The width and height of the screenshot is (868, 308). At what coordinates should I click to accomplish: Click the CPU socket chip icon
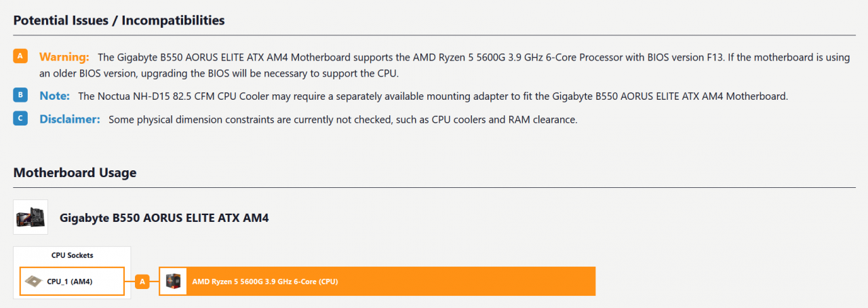tap(32, 281)
